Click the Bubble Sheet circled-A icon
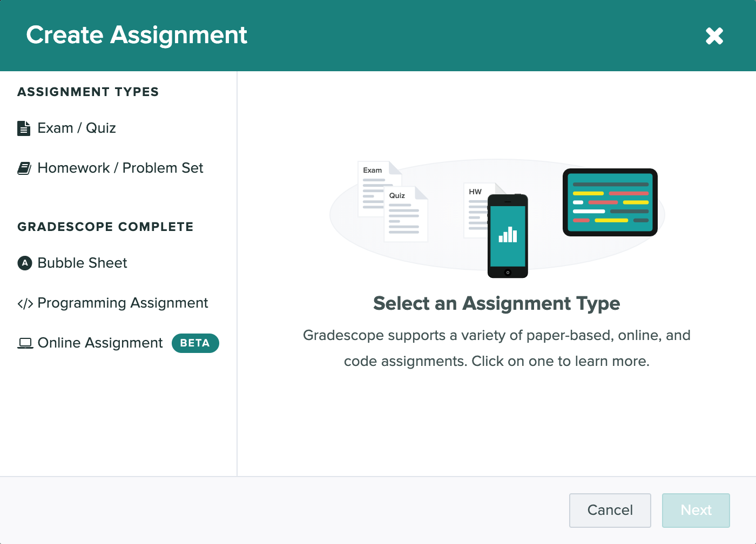The height and width of the screenshot is (544, 756). tap(24, 263)
